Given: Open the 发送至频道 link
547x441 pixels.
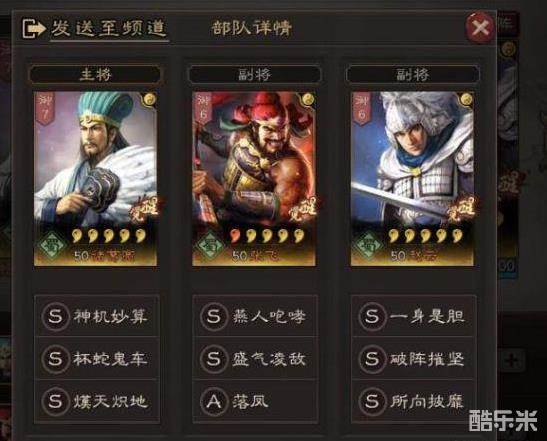Looking at the screenshot, I should pyautogui.click(x=108, y=29).
